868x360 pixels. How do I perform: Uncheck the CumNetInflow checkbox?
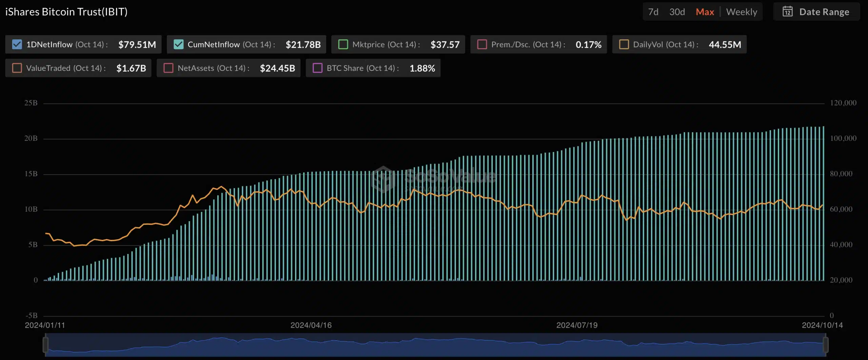(178, 44)
